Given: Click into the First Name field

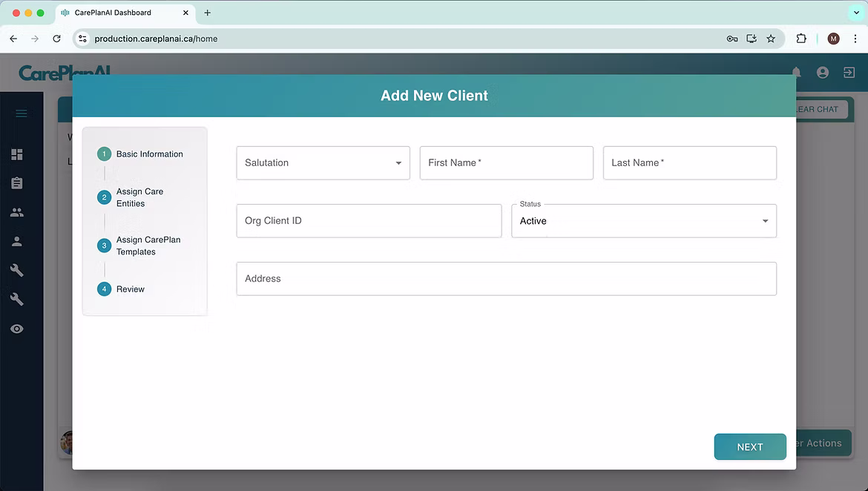Looking at the screenshot, I should coord(507,162).
